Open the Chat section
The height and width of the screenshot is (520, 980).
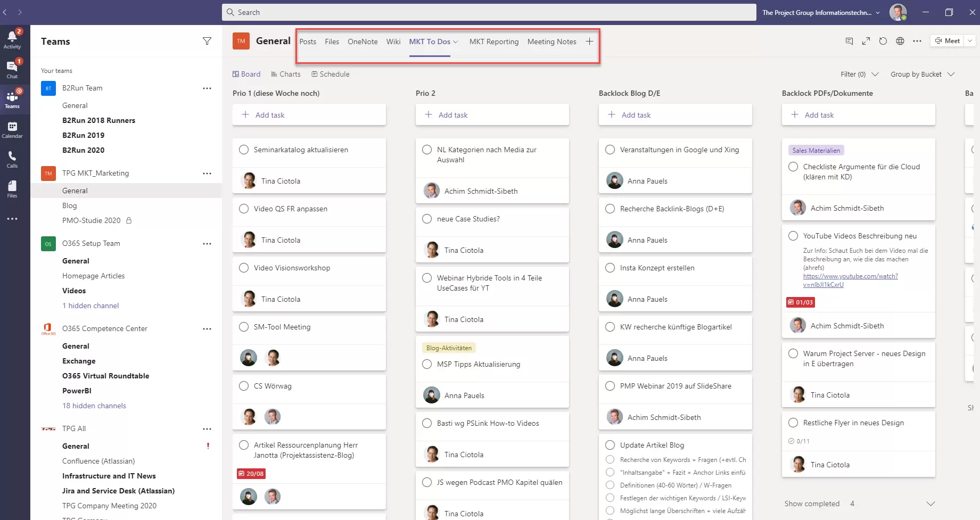tap(12, 69)
